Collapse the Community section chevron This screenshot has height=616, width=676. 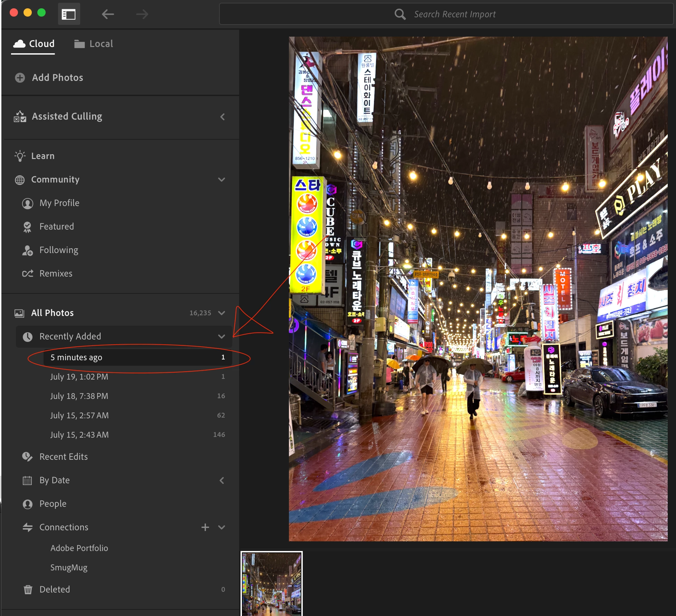pyautogui.click(x=222, y=180)
